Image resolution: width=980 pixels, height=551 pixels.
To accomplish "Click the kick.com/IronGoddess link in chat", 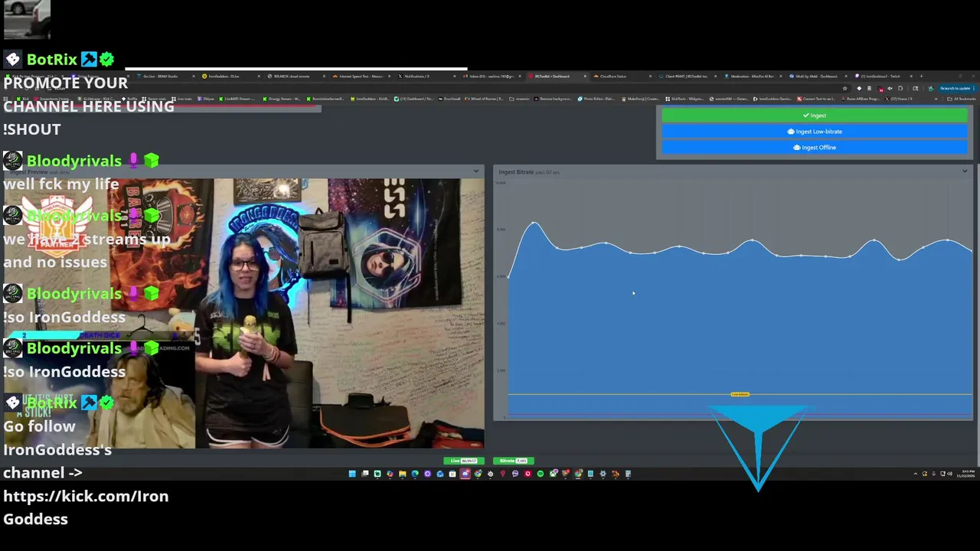I will 86,507.
